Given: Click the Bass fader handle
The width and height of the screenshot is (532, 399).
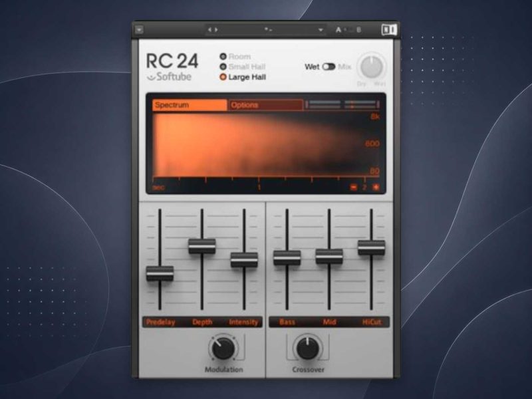Looking at the screenshot, I should click(x=287, y=258).
